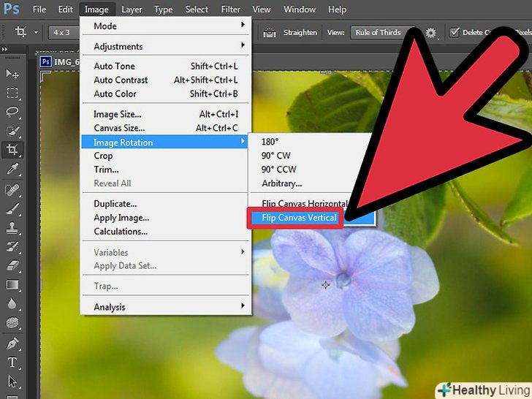The image size is (532, 399).
Task: Select the Crop tool in toolbox
Action: coord(12,150)
